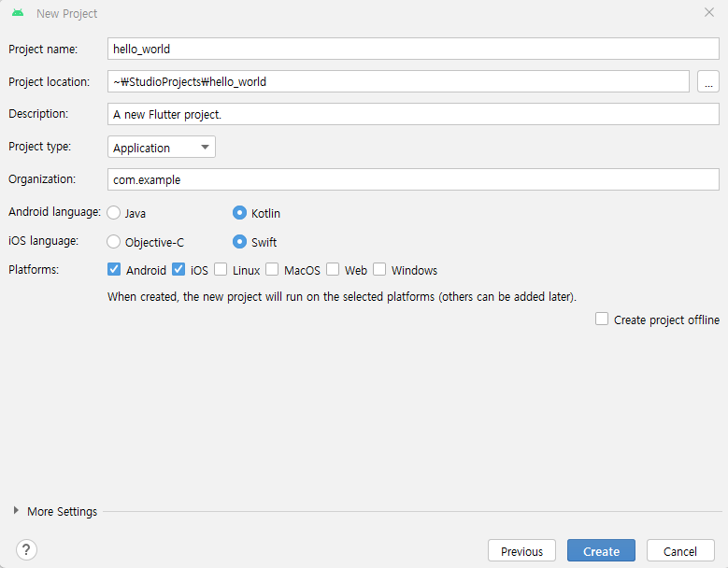Tick the Web platform checkbox
The image size is (728, 568).
pos(333,269)
